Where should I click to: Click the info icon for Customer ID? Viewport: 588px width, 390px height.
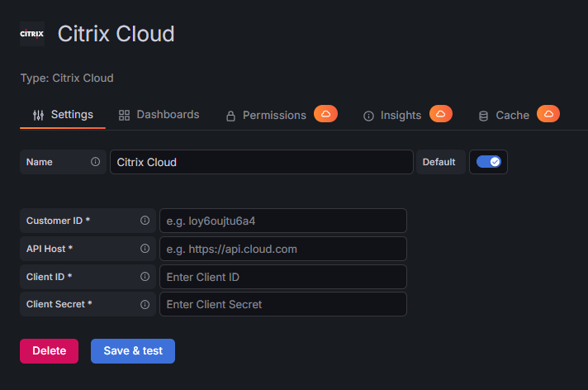pos(145,221)
